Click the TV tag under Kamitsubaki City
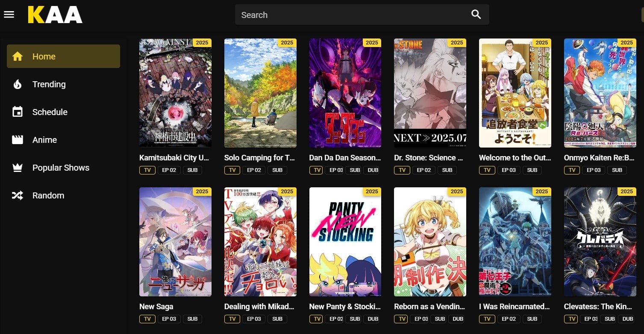Viewport: 644px width, 334px height. coord(147,170)
